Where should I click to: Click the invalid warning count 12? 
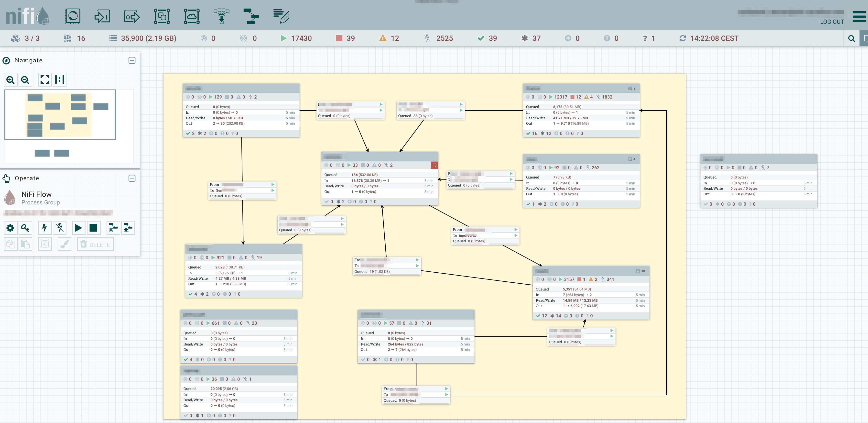point(389,38)
